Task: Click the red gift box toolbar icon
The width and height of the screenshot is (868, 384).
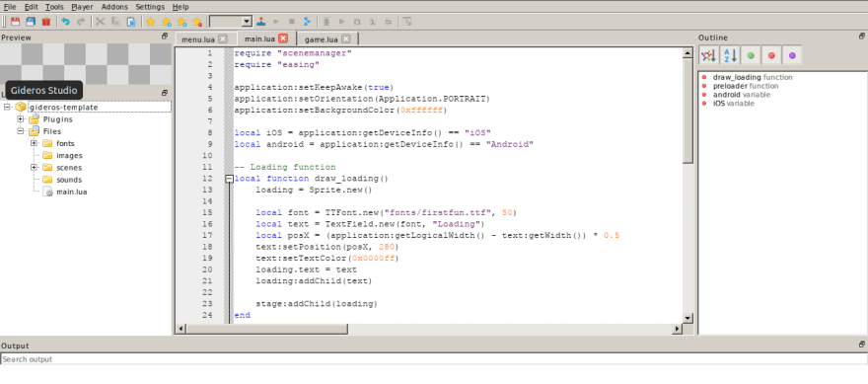Action: (46, 22)
